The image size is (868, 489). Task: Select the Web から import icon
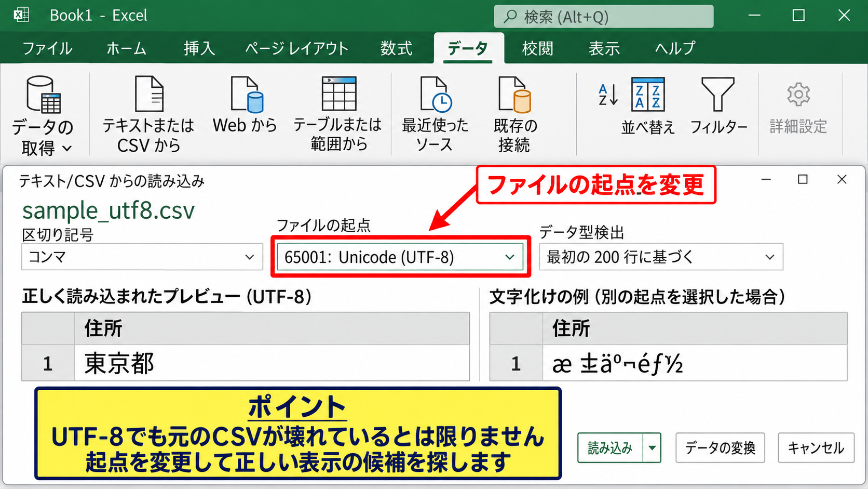(247, 94)
